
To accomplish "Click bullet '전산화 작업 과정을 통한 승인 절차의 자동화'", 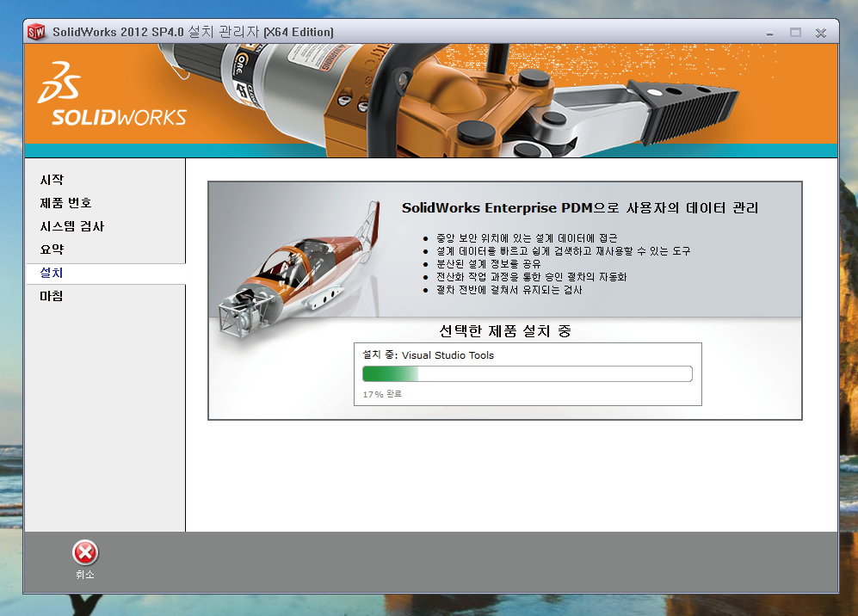I will (x=531, y=277).
